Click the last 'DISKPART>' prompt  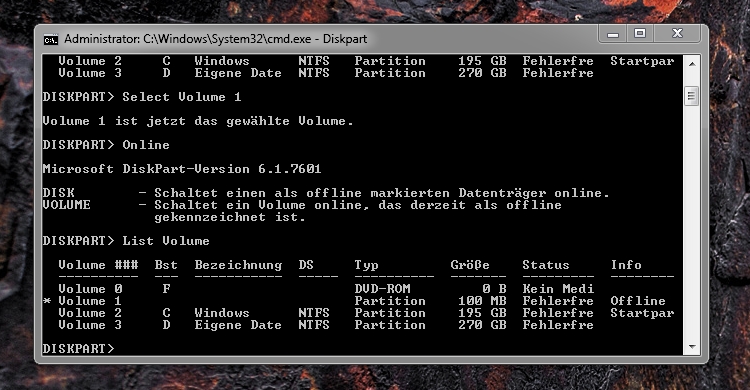coord(78,349)
